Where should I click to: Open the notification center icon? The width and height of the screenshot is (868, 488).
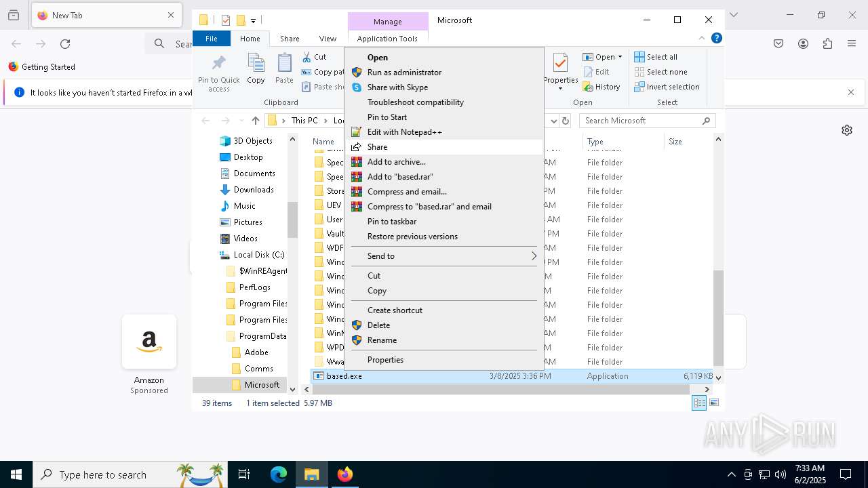pos(846,474)
